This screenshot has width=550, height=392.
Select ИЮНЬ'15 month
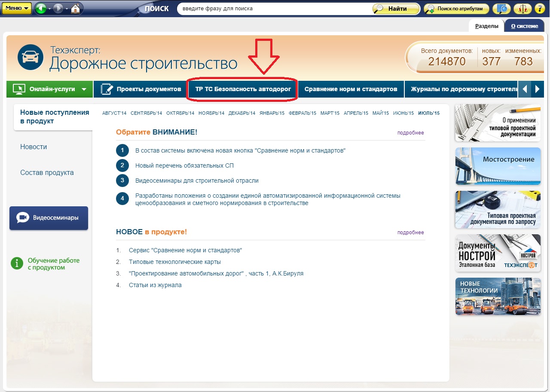click(x=404, y=113)
